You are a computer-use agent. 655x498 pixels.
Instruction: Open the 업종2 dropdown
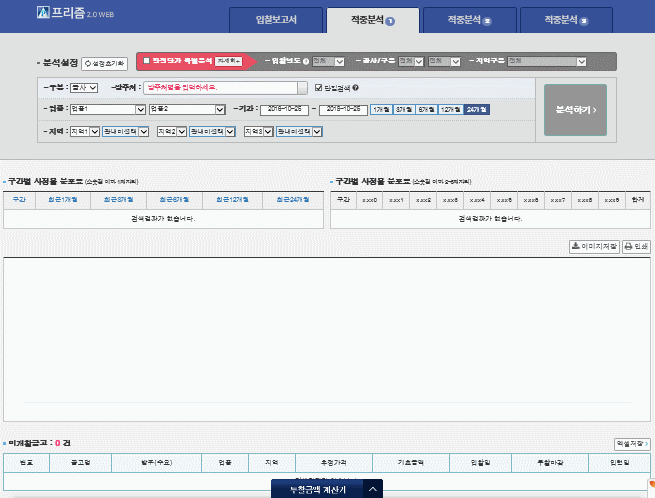pyautogui.click(x=187, y=109)
